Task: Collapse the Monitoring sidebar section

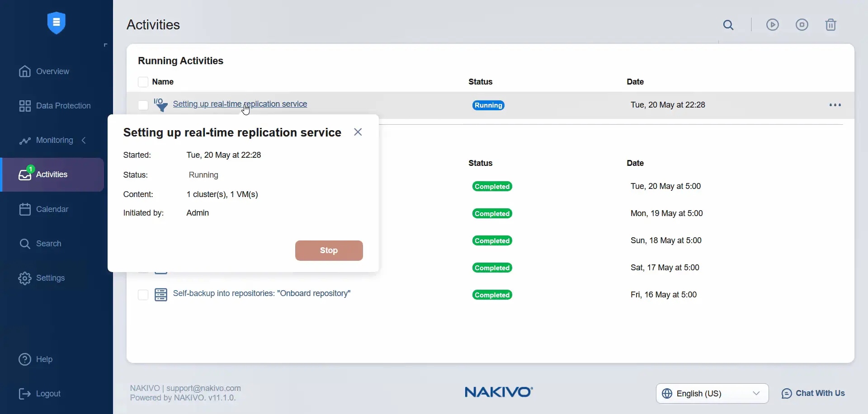Action: pos(84,141)
